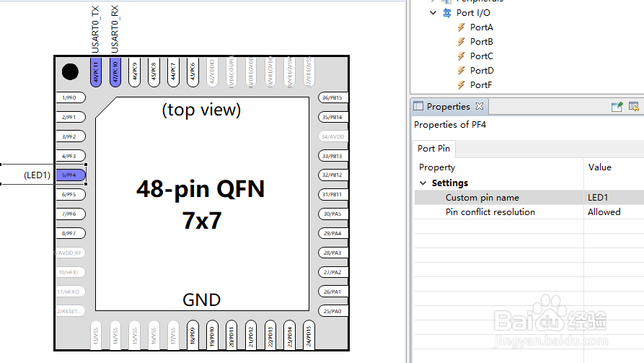
Task: Open PortD in the tree
Action: click(482, 71)
